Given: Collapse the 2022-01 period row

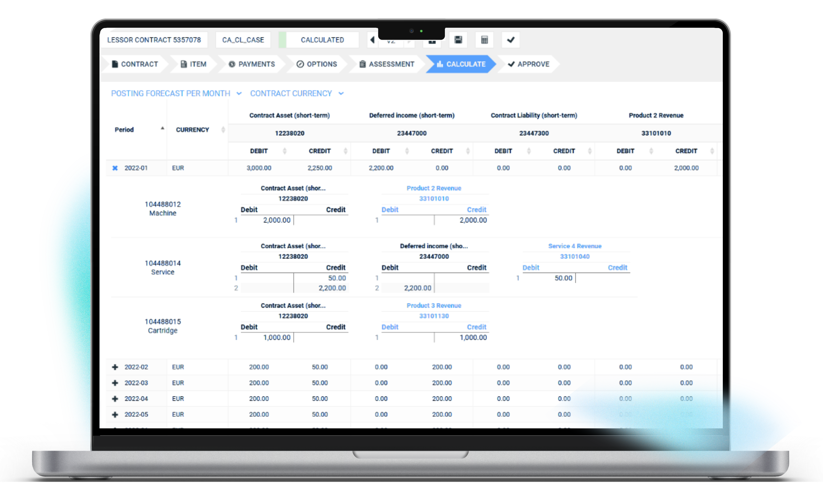Looking at the screenshot, I should point(115,168).
